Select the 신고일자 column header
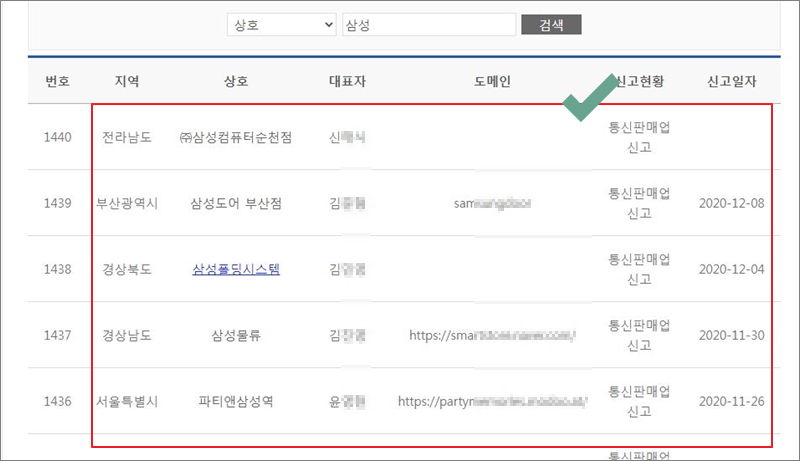Screen dimensions: 800x461 click(731, 81)
